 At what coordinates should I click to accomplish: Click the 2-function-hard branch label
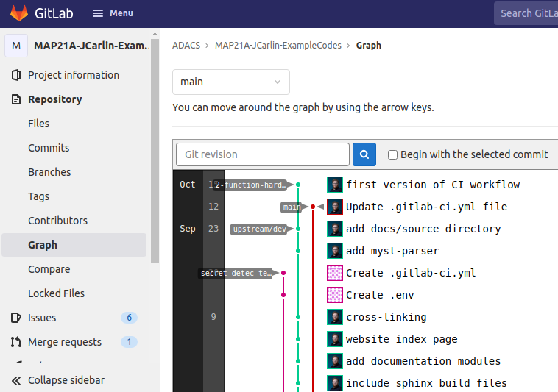pyautogui.click(x=251, y=185)
